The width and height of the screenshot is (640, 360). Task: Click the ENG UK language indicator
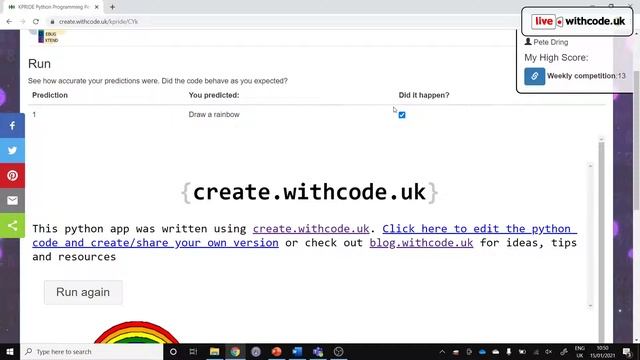(x=580, y=351)
